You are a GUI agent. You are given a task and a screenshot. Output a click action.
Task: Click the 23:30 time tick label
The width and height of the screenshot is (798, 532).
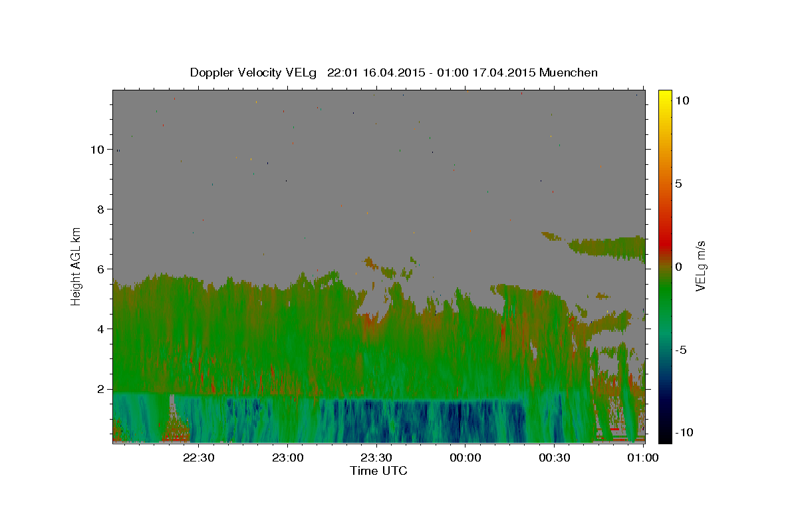coord(376,458)
